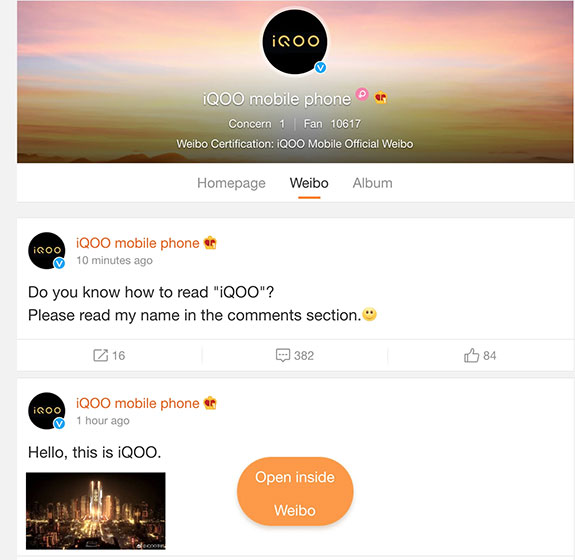Open the author name link on the first post
This screenshot has width=575, height=560.
point(138,243)
